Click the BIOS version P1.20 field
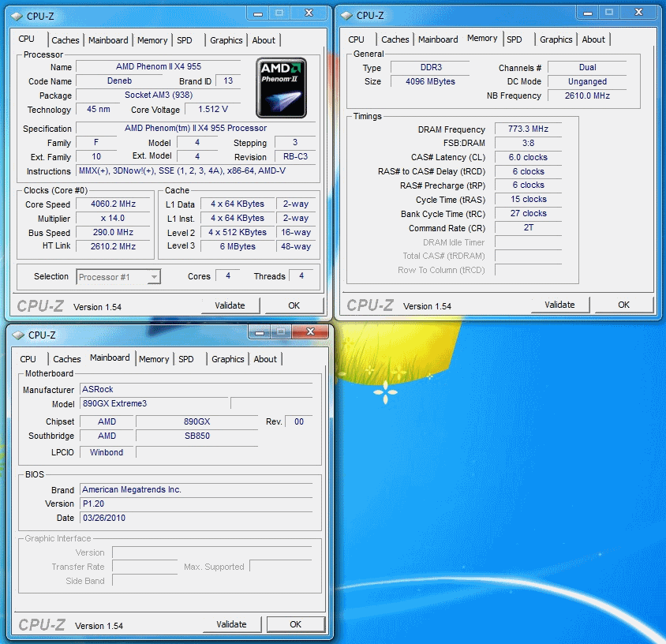 (197, 504)
